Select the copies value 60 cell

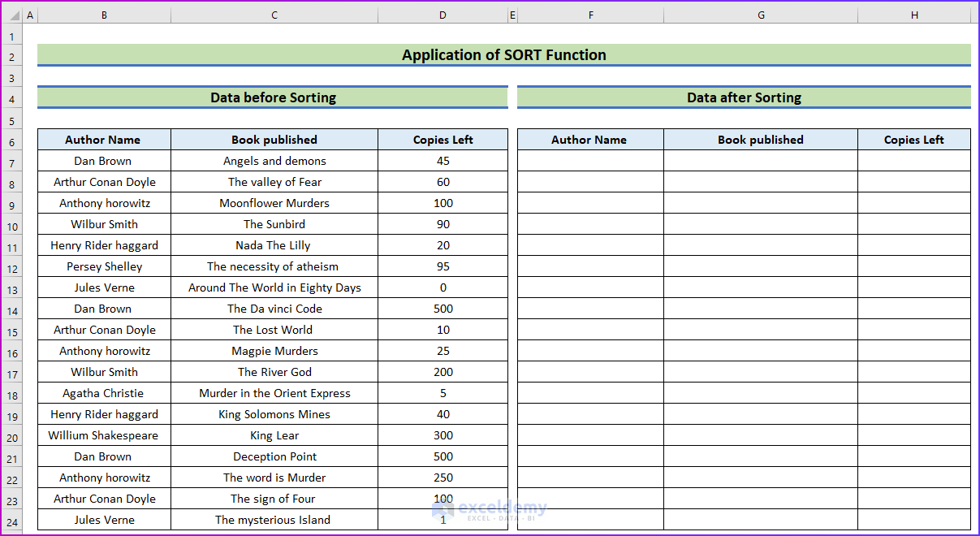pos(443,182)
